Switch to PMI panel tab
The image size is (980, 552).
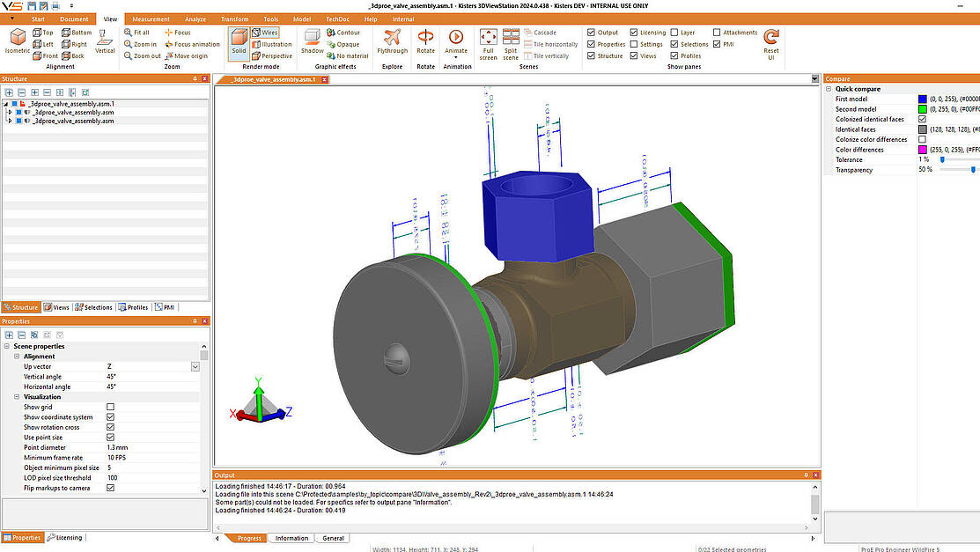click(165, 307)
